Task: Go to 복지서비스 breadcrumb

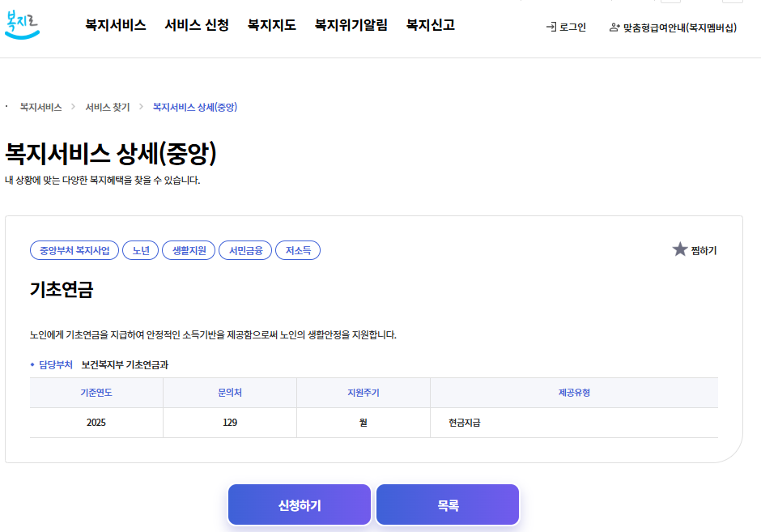Action: click(40, 107)
